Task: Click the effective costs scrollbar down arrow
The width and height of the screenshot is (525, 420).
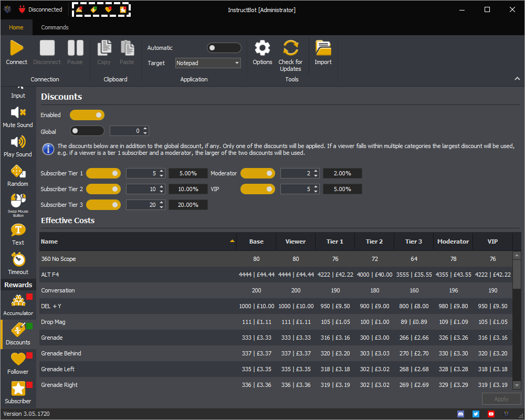Action: pyautogui.click(x=517, y=385)
